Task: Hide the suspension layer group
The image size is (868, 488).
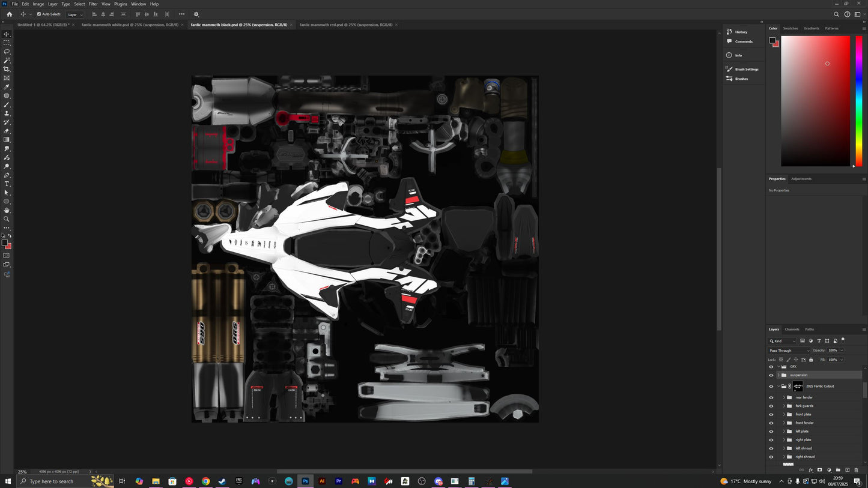Action: coord(771,375)
